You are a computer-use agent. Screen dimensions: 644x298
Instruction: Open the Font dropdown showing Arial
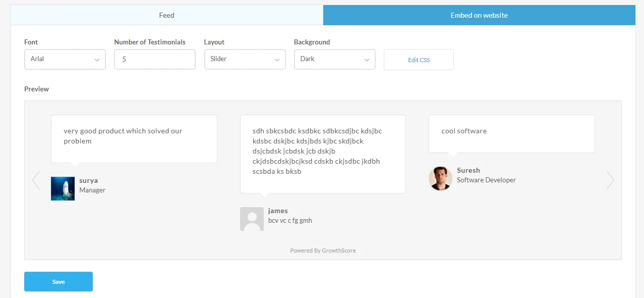[x=65, y=59]
